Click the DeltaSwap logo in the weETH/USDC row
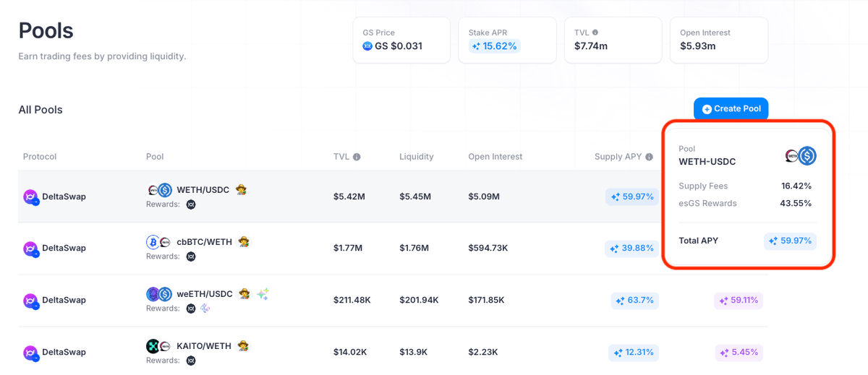Screen dimensions: 868x375 [30, 301]
